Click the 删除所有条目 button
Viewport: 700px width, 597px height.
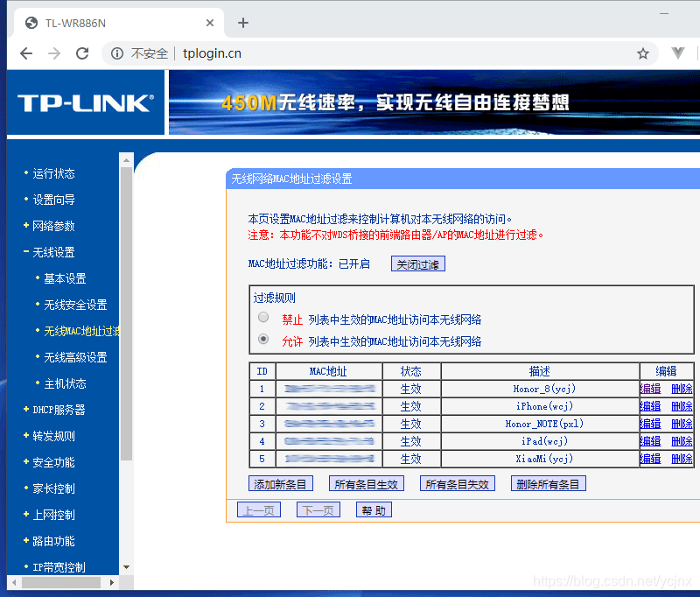549,483
